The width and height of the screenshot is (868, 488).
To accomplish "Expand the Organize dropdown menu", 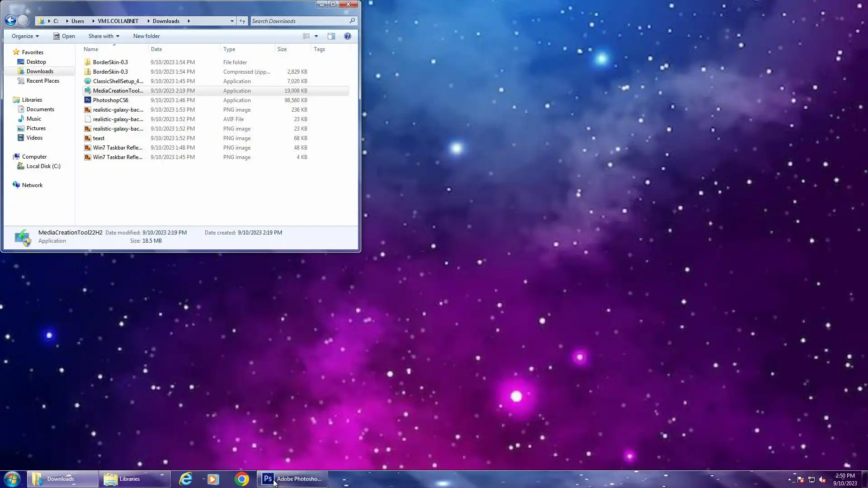I will tap(25, 36).
